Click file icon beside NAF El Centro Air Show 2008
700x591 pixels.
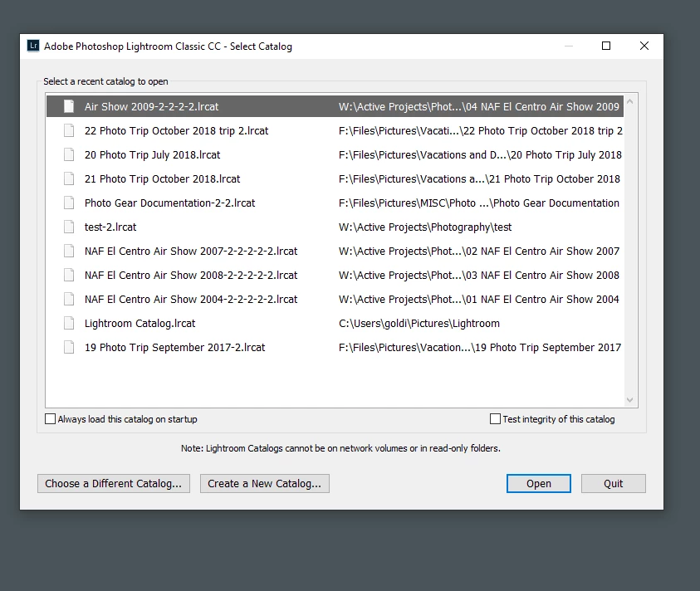[69, 275]
